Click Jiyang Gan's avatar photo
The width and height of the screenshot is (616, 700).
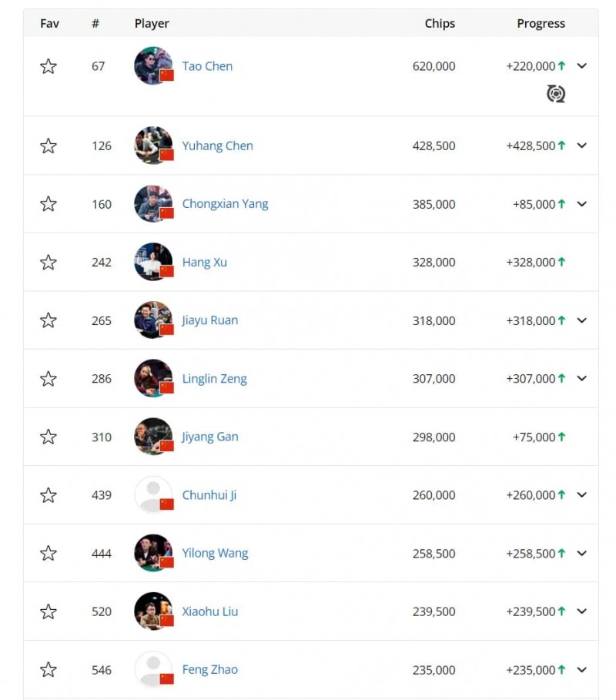(x=152, y=437)
